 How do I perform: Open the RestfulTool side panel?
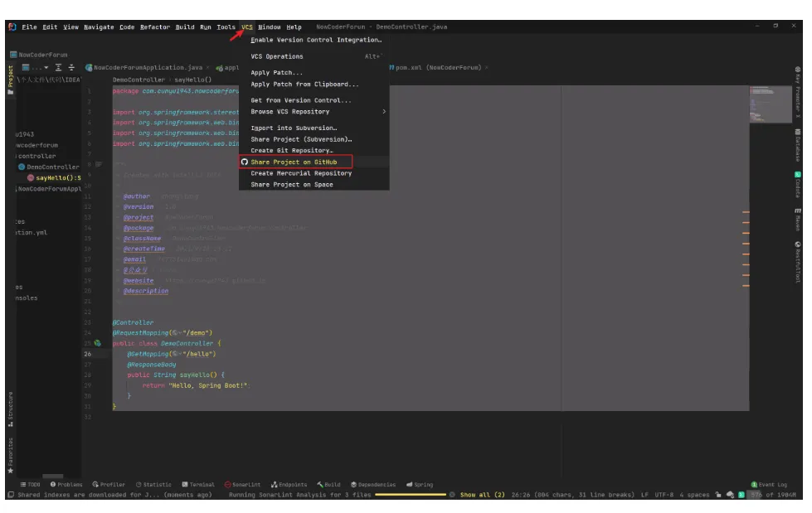click(798, 262)
